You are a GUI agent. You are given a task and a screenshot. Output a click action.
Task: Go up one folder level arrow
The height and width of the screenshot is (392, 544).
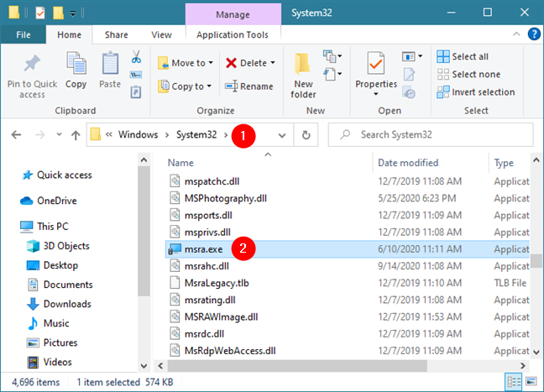(76, 134)
